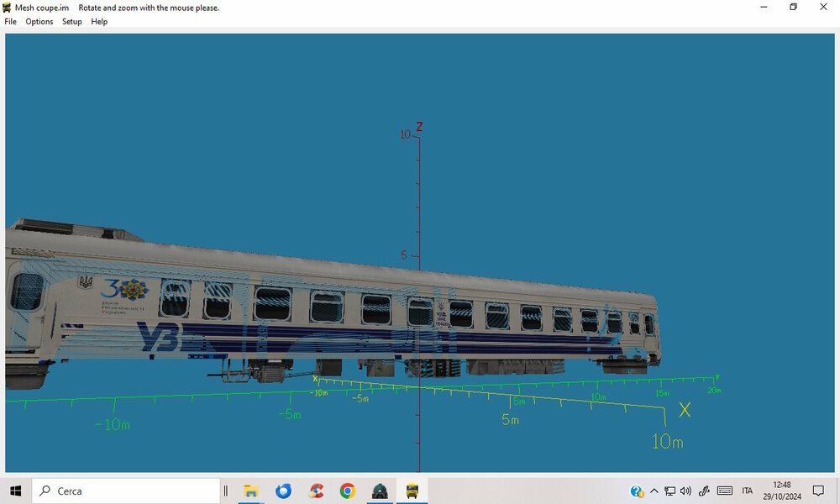
Task: Open CCleaner from the taskbar
Action: [x=316, y=491]
